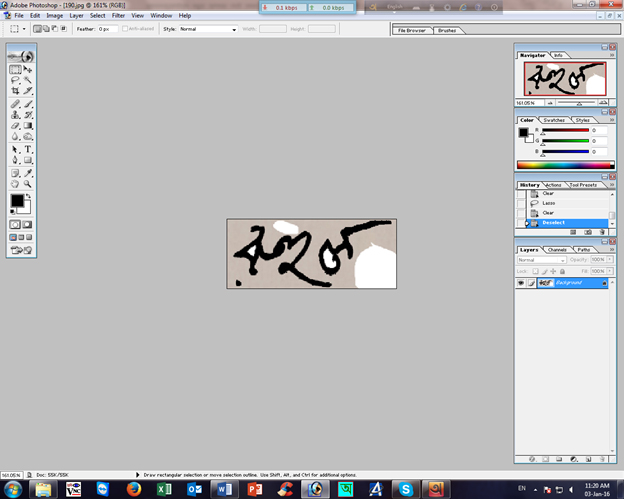
Task: Select the Healing Brush tool
Action: coord(15,104)
